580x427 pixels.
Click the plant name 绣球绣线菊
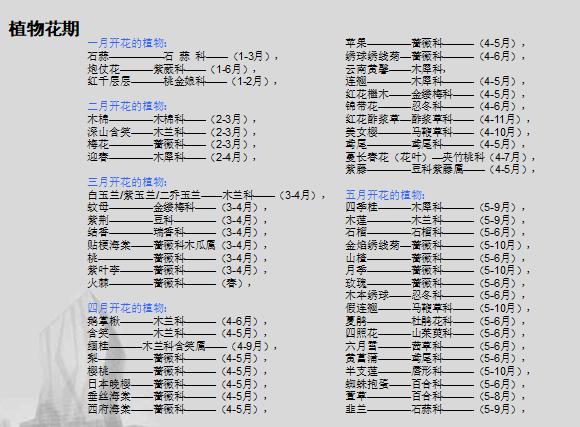coord(373,56)
